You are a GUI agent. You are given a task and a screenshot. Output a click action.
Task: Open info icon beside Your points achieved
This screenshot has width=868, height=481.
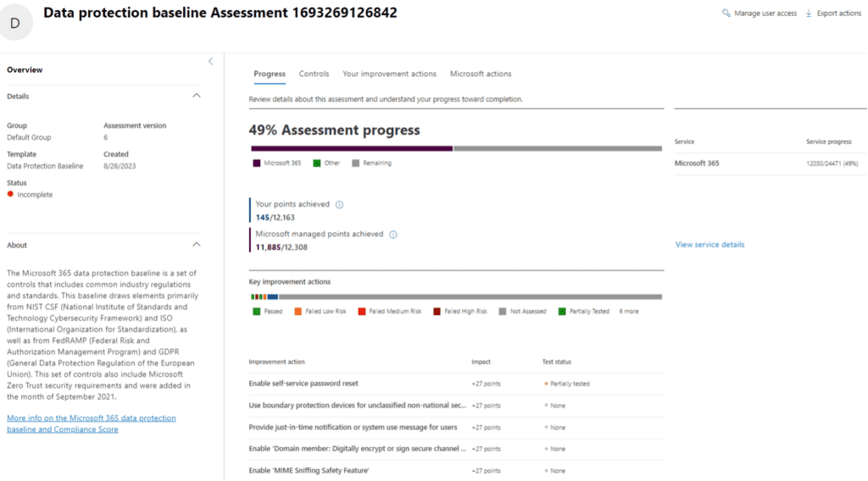coord(339,205)
